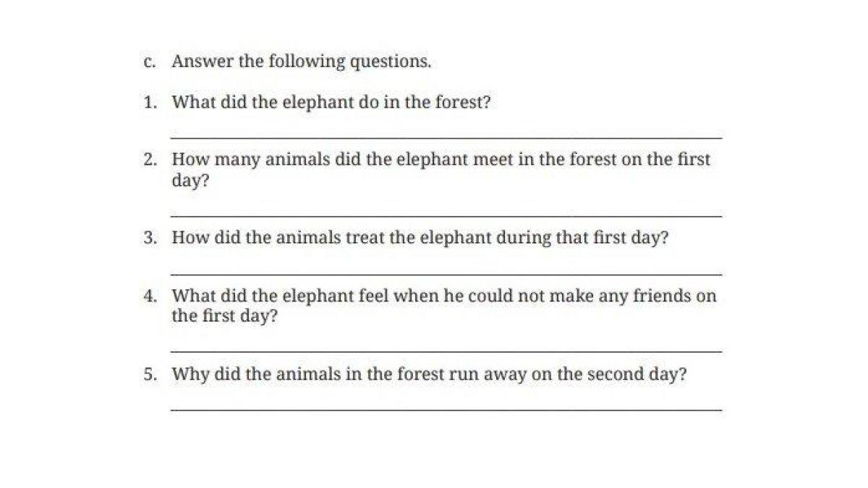This screenshot has width=868, height=488.
Task: Click the answer line below question 5
Action: pos(446,410)
